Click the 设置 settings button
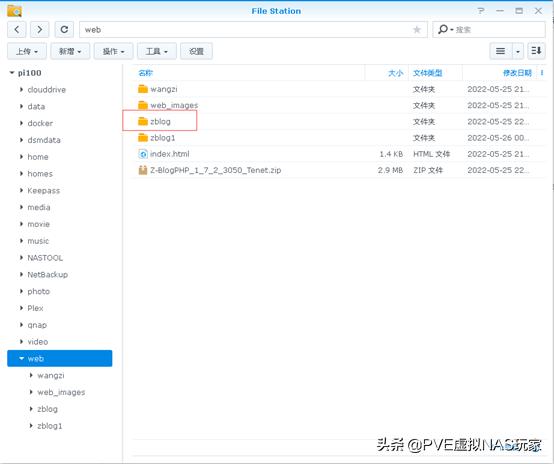Screen dimensions: 554x464 196,52
